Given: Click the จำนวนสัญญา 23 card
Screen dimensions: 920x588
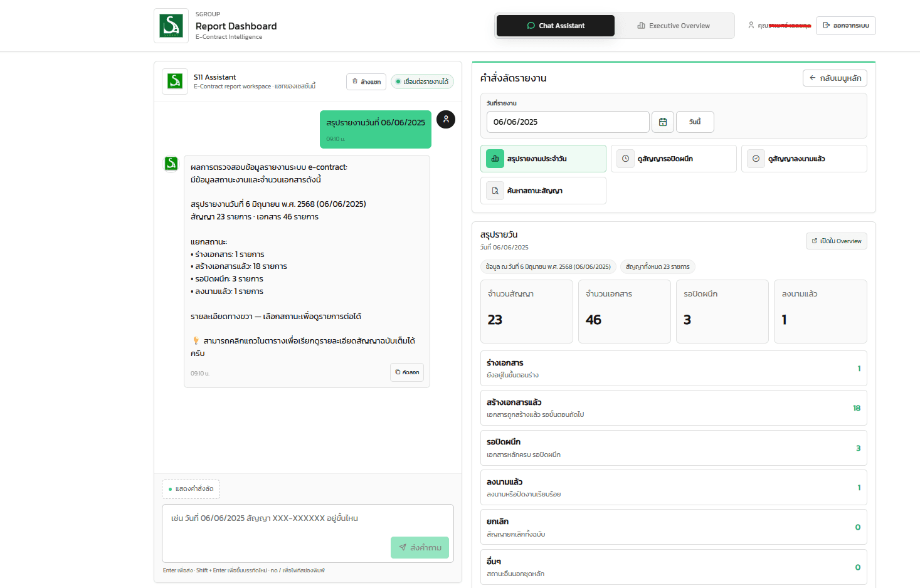Looking at the screenshot, I should [x=527, y=312].
